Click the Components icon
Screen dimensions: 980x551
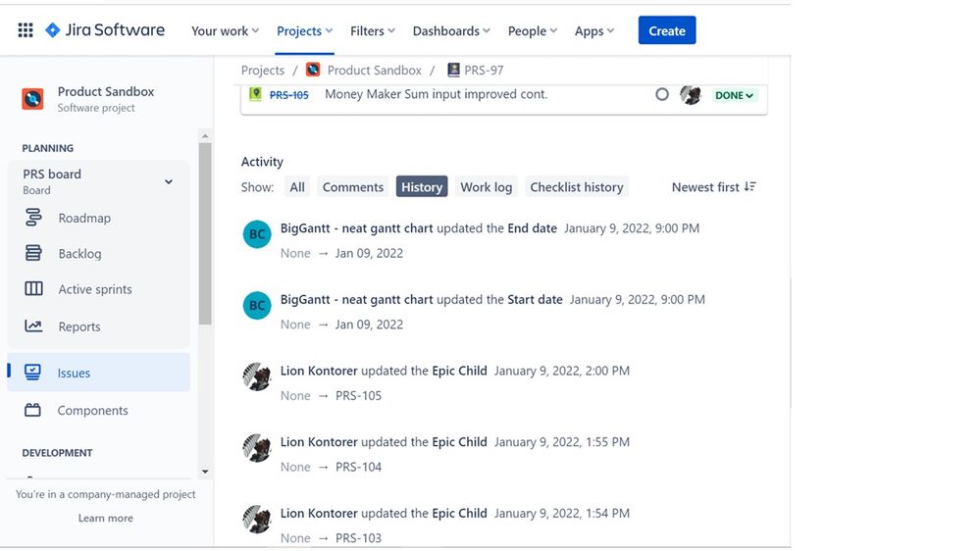(x=32, y=410)
